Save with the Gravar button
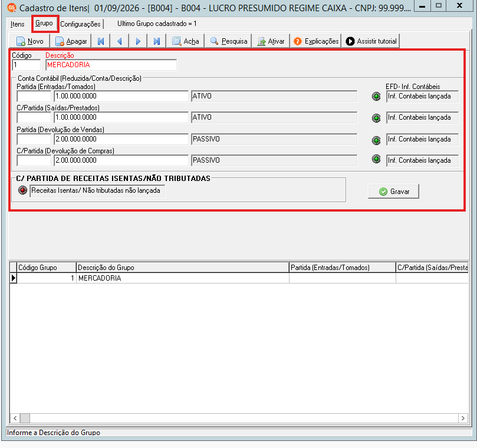 393,192
